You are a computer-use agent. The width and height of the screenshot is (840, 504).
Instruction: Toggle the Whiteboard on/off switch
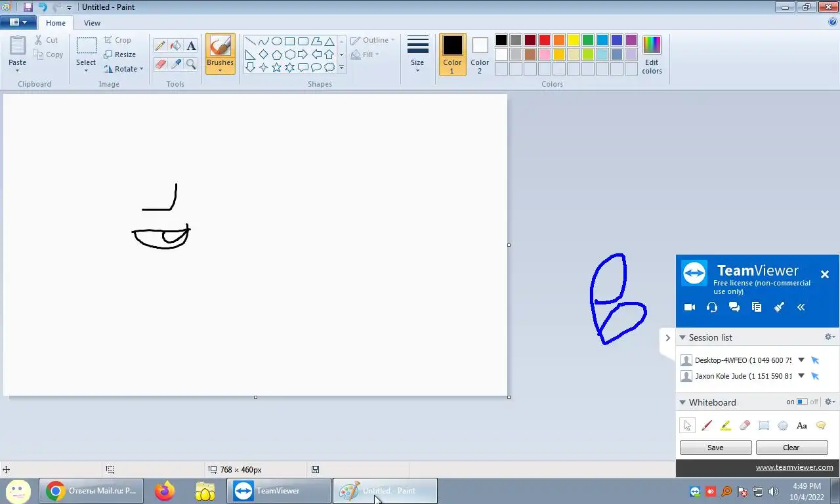click(x=802, y=402)
